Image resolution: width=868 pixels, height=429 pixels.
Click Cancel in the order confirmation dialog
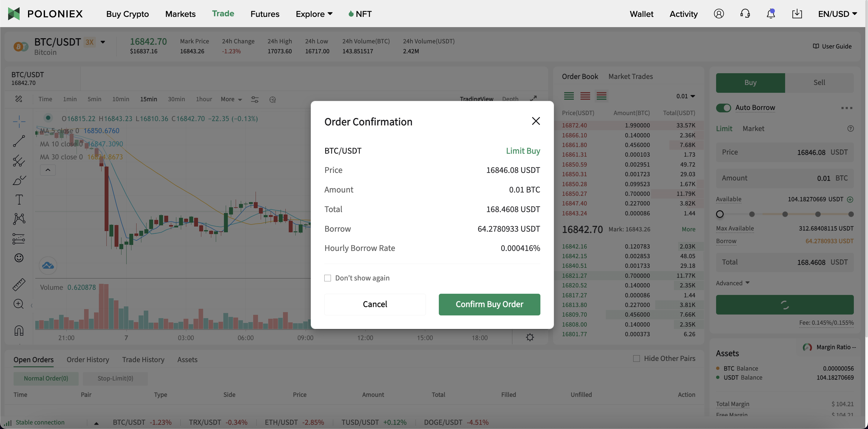pyautogui.click(x=375, y=304)
